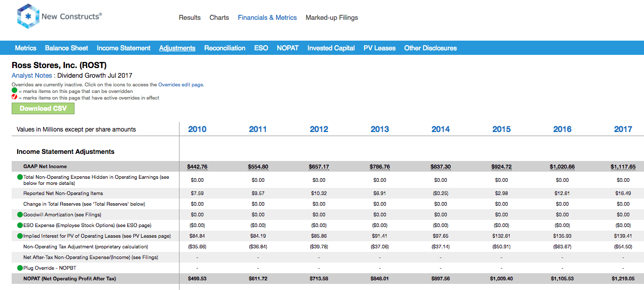Switch to the Balance Sheet tab
This screenshot has width=644, height=290.
tap(66, 48)
